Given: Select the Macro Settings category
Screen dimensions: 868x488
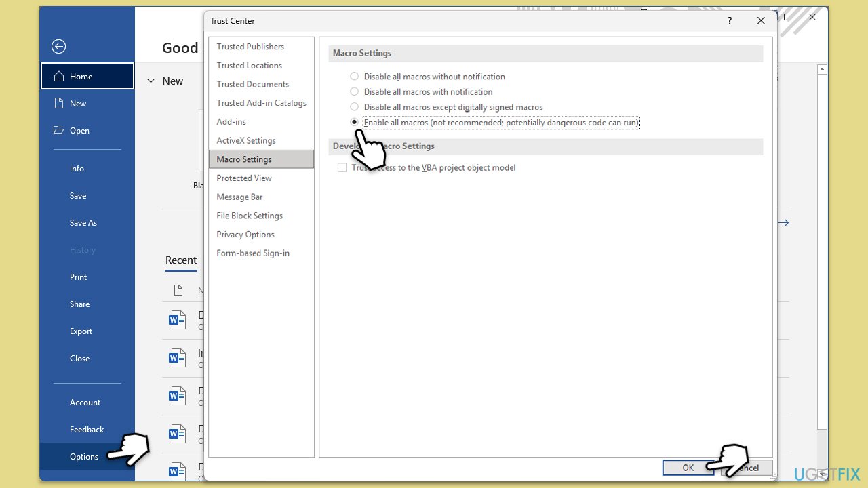Looking at the screenshot, I should point(261,159).
